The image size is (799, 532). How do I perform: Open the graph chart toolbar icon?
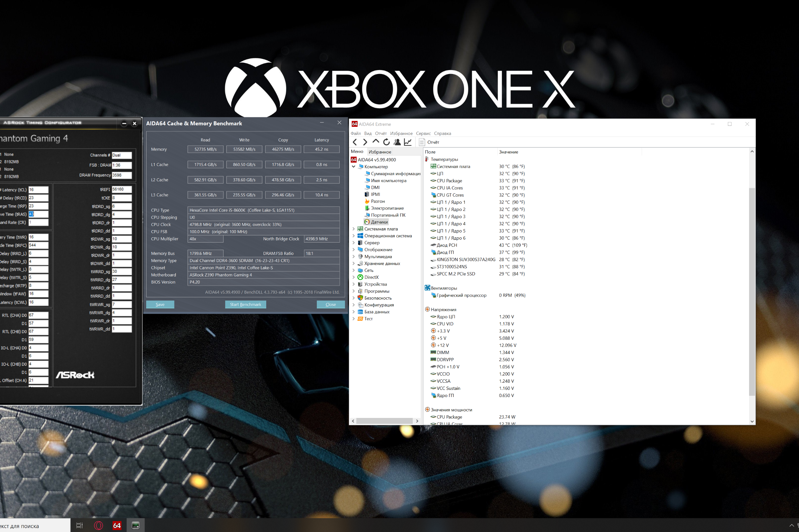407,142
